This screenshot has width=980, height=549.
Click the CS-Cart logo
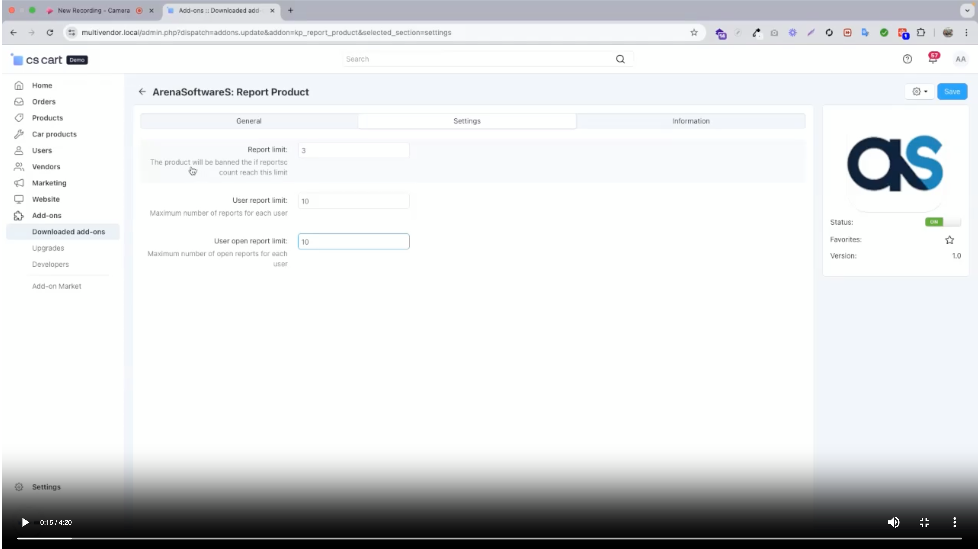pos(36,60)
